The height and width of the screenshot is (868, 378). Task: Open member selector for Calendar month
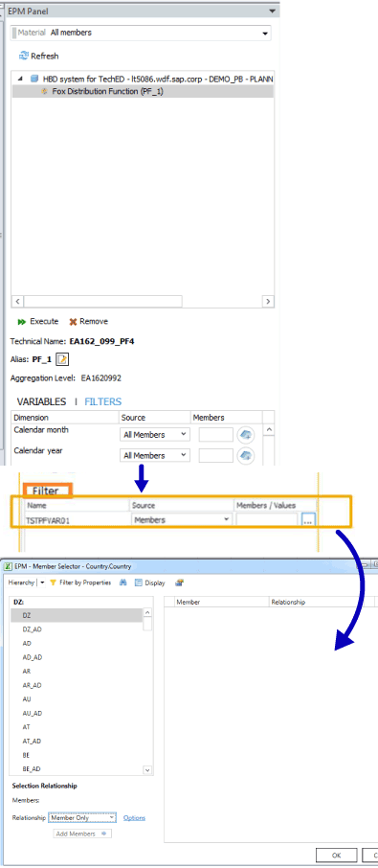click(246, 435)
